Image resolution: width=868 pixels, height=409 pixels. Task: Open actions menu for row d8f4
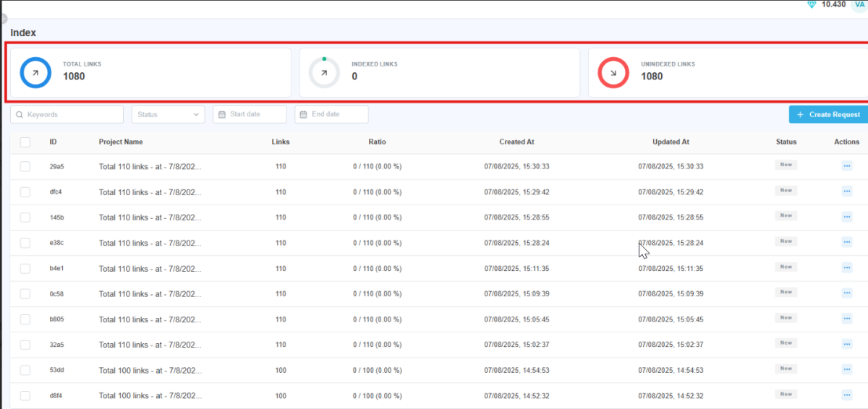click(x=847, y=395)
